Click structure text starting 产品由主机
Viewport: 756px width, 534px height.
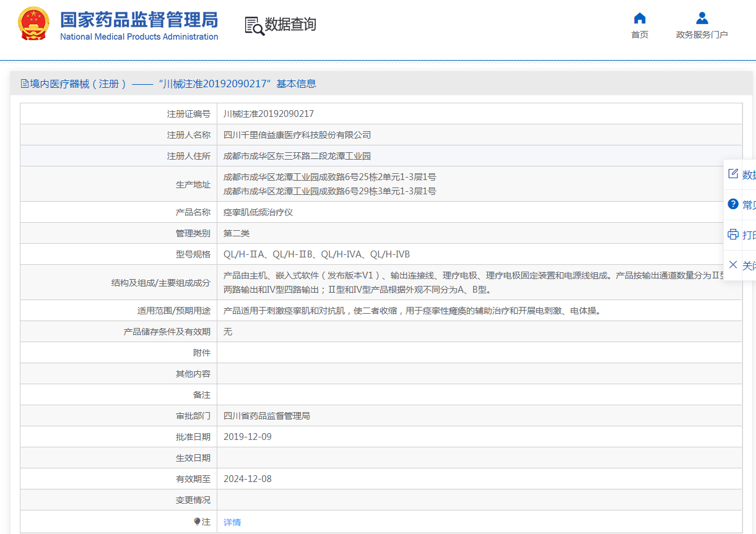coord(474,282)
